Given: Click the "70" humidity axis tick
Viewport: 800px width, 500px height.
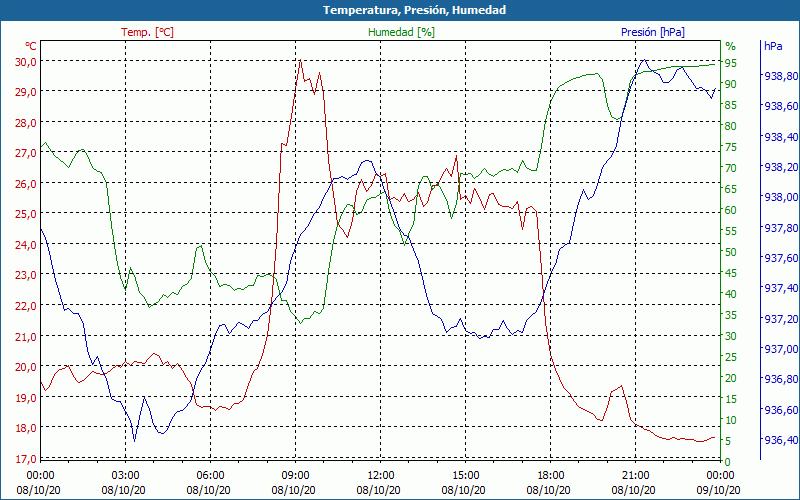Looking at the screenshot, I should coord(731,168).
